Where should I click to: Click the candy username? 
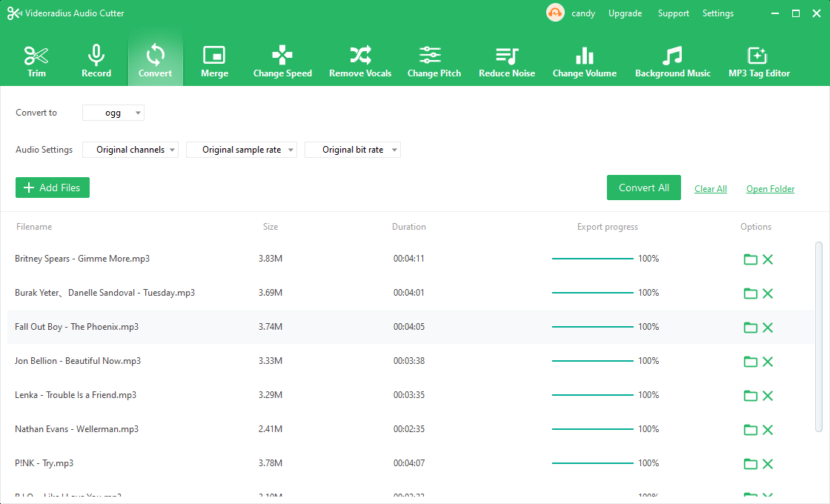click(583, 13)
